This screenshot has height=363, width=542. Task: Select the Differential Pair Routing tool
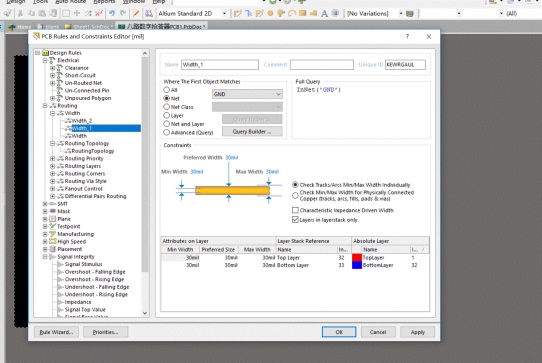249,13
